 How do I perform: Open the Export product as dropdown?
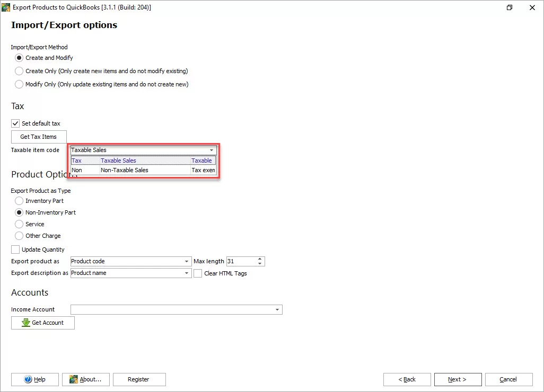[187, 262]
